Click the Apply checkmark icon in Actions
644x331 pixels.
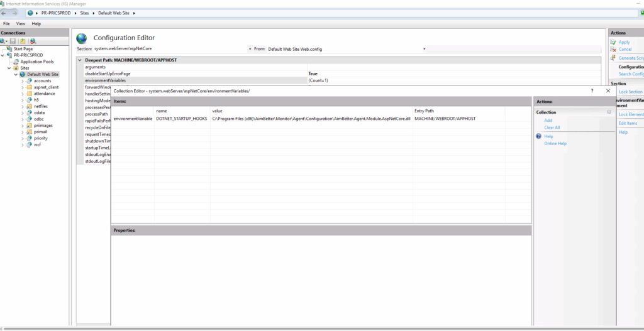tap(613, 42)
